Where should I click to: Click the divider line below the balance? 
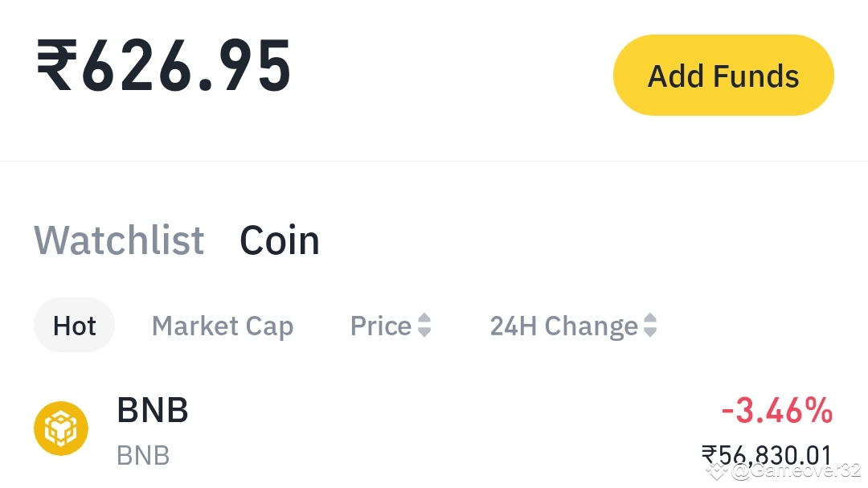coord(434,161)
